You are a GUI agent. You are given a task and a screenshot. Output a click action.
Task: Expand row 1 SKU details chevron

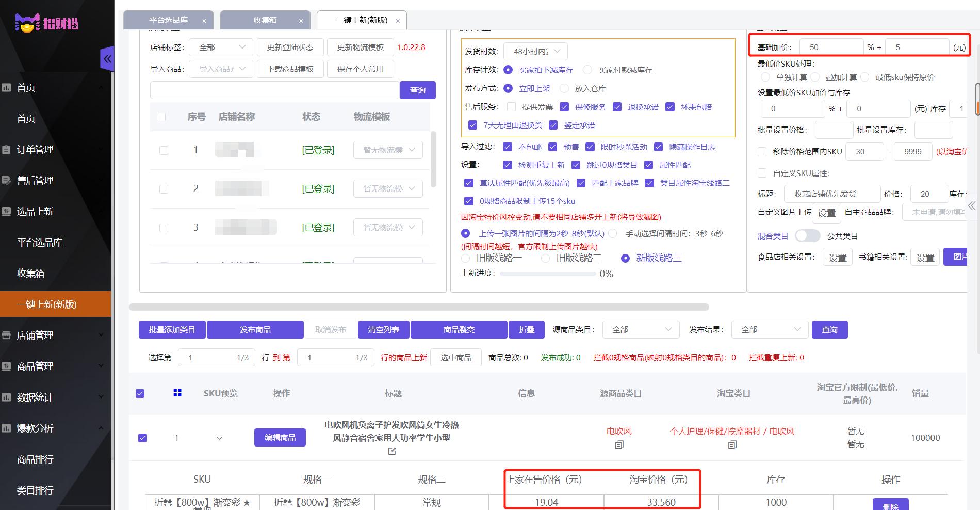[219, 437]
